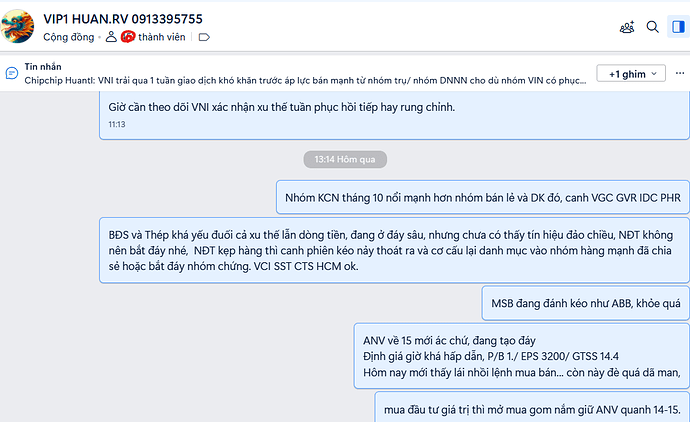The width and height of the screenshot is (690, 422).
Task: Open the pinned message three-dot menu
Action: [x=680, y=73]
